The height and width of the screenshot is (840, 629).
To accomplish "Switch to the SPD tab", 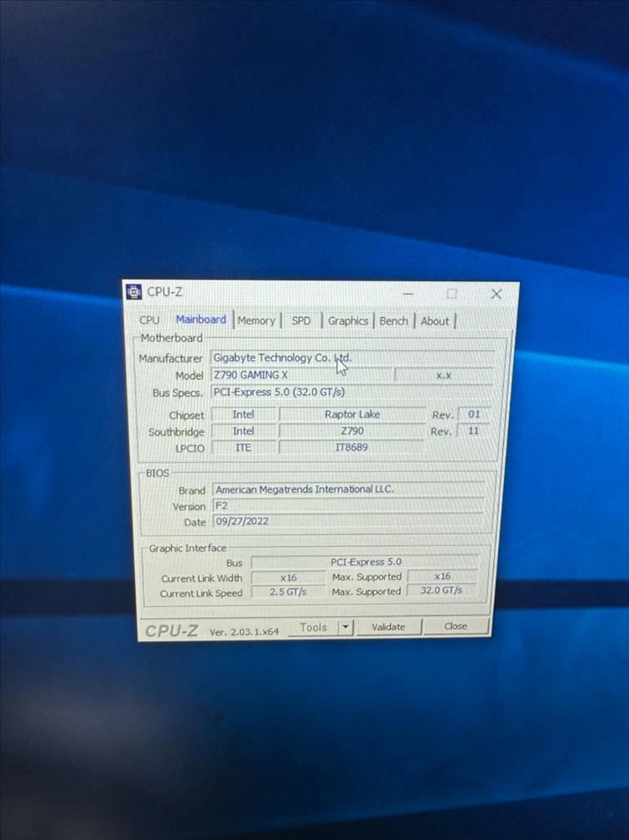I will (x=301, y=321).
